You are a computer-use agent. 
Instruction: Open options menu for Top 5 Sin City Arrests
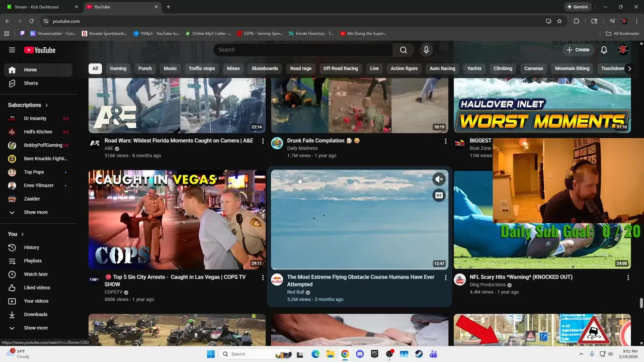[x=263, y=278]
